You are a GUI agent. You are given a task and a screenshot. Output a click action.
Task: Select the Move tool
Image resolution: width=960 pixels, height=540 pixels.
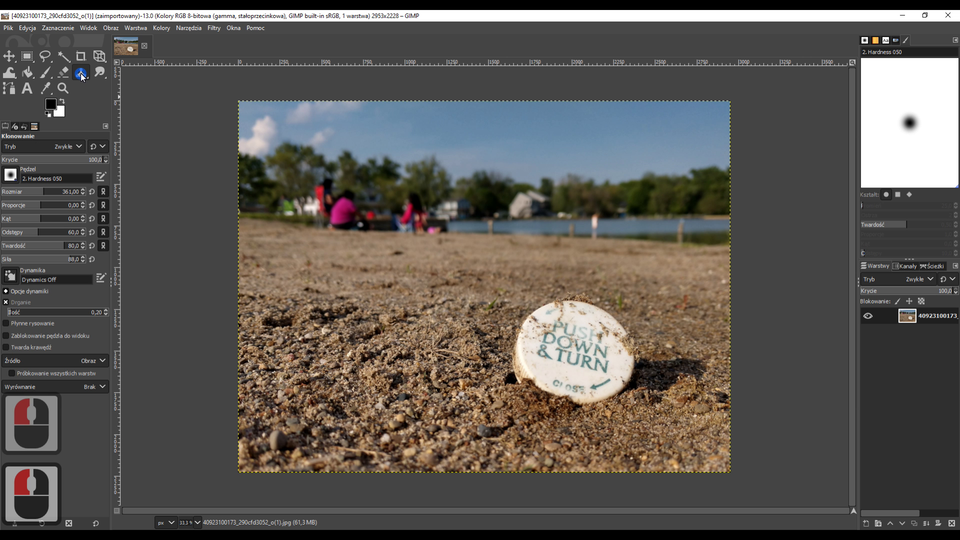[x=9, y=56]
